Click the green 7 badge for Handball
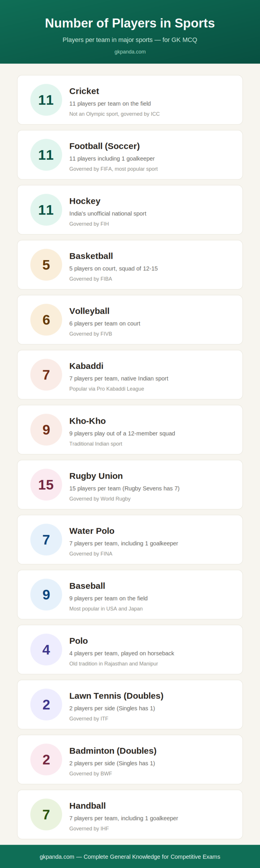This screenshot has width=260, height=868. 46,814
